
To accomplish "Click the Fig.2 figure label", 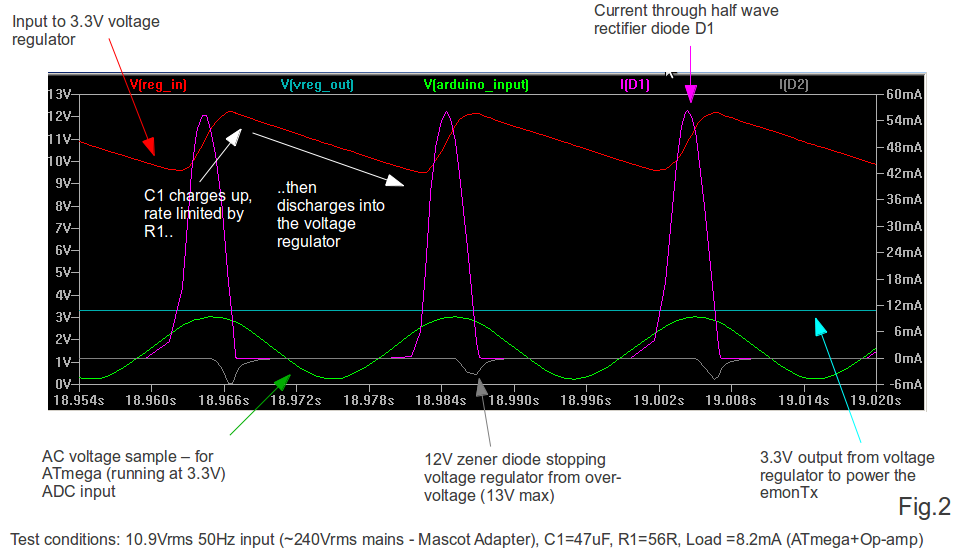I will click(924, 507).
